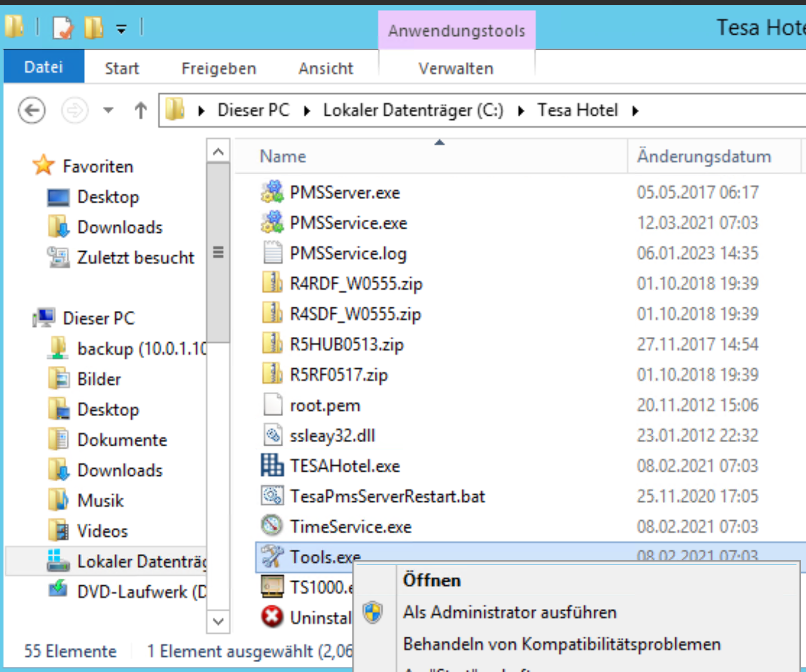The width and height of the screenshot is (806, 672).
Task: Click the New folder quick access icon
Action: point(94,27)
